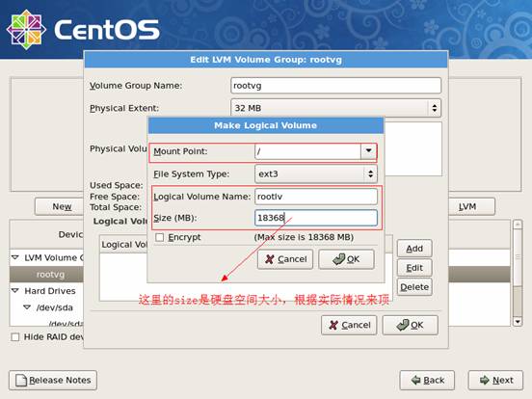Click Add logical volume button
This screenshot has width=532, height=399.
point(414,249)
